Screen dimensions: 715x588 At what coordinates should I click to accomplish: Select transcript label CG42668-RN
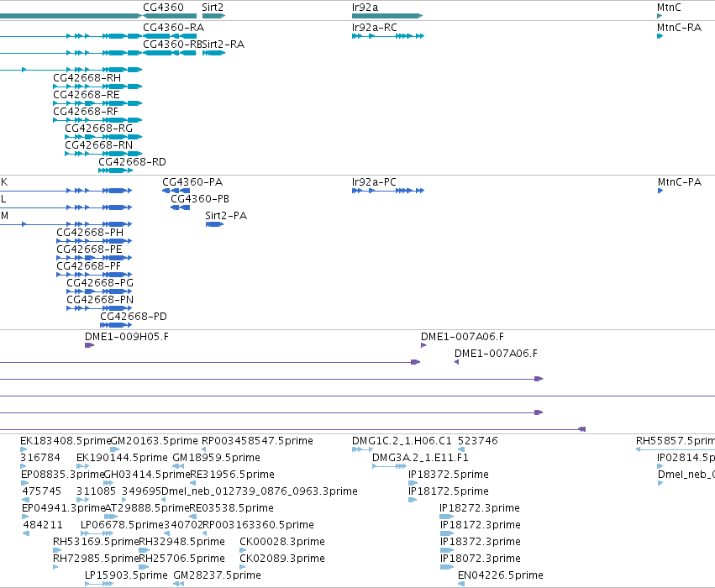click(98, 145)
